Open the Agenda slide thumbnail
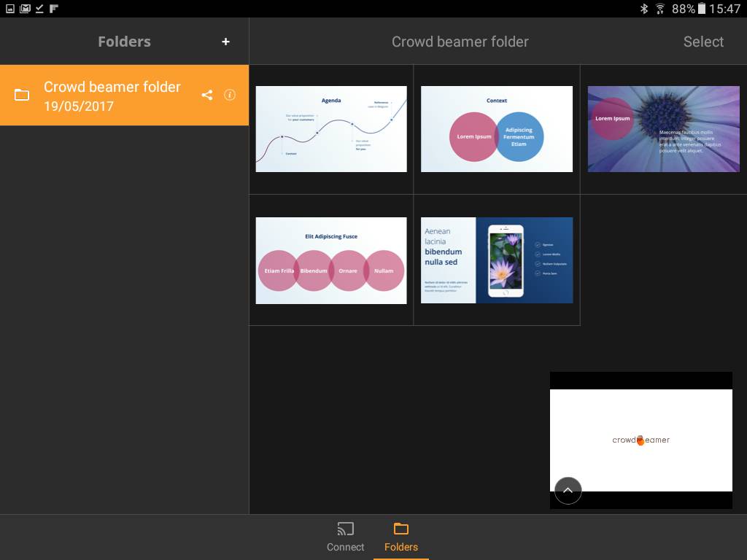This screenshot has width=747, height=560. pos(331,129)
